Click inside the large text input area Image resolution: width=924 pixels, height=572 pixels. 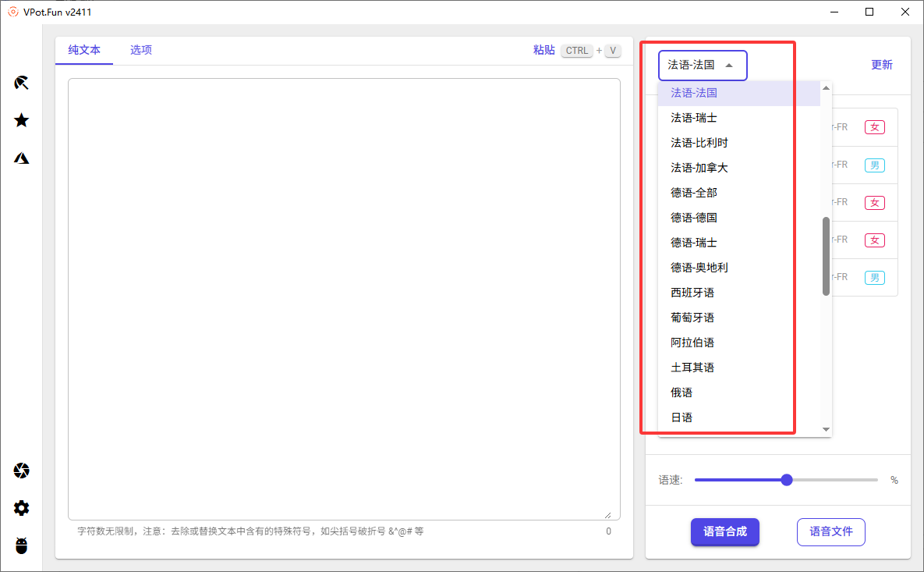(343, 297)
